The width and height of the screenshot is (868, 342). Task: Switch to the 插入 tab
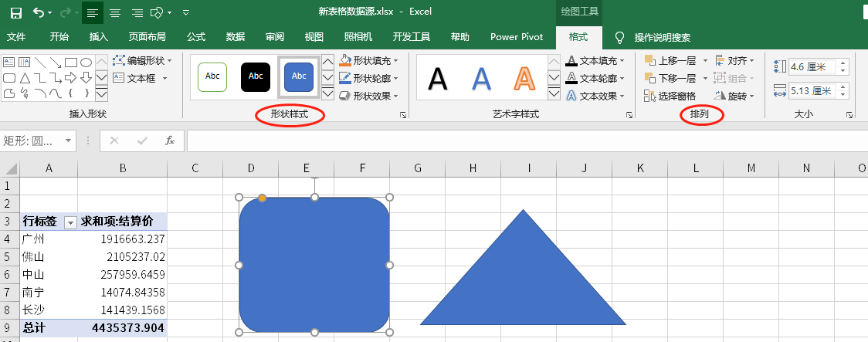coord(99,37)
